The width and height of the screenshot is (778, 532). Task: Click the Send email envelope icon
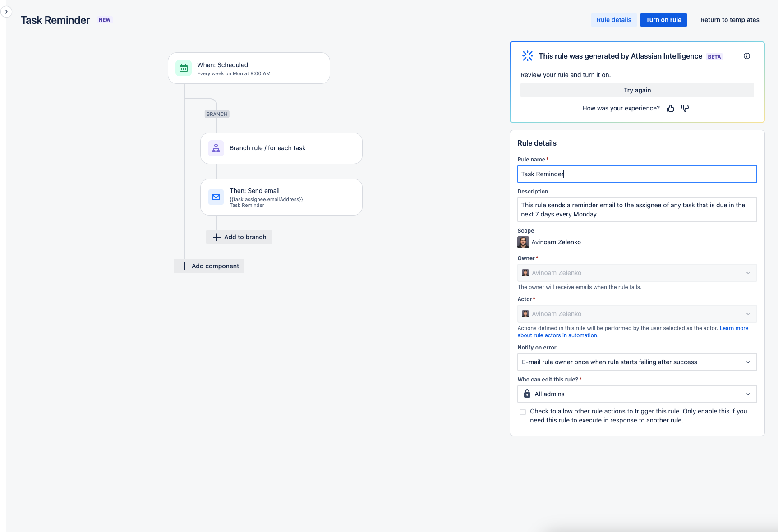pyautogui.click(x=216, y=197)
